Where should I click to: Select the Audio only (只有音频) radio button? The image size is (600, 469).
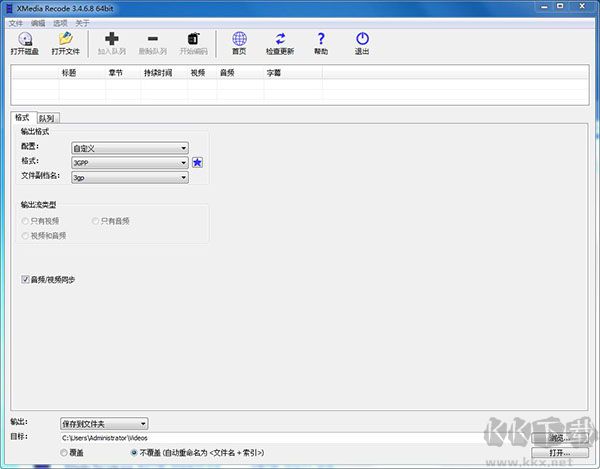[x=95, y=221]
